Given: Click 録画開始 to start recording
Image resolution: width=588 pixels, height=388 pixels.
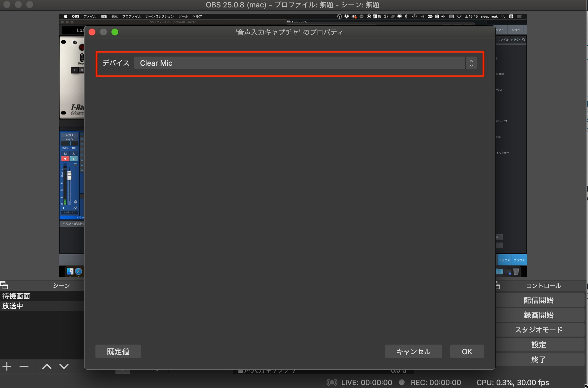Looking at the screenshot, I should (539, 315).
